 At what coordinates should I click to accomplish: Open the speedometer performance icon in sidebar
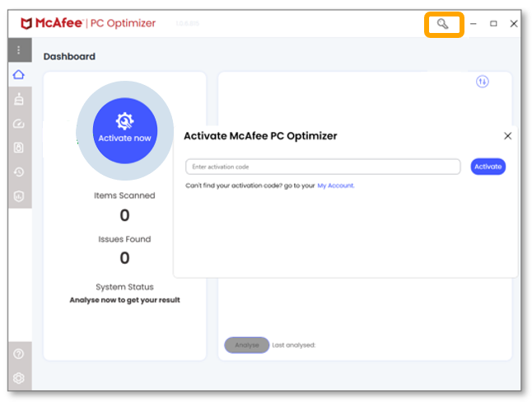click(x=19, y=124)
